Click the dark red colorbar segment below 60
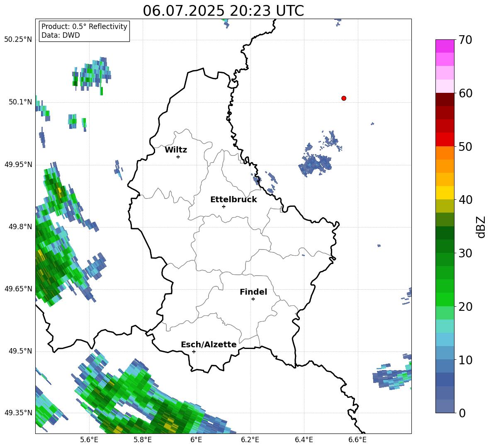This screenshot has width=491, height=448. pos(445,99)
